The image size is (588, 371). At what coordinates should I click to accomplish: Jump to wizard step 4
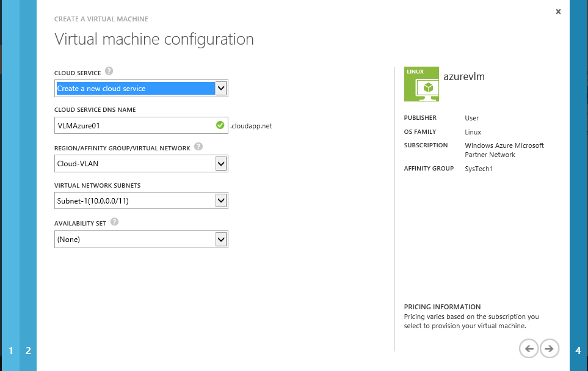pos(578,350)
